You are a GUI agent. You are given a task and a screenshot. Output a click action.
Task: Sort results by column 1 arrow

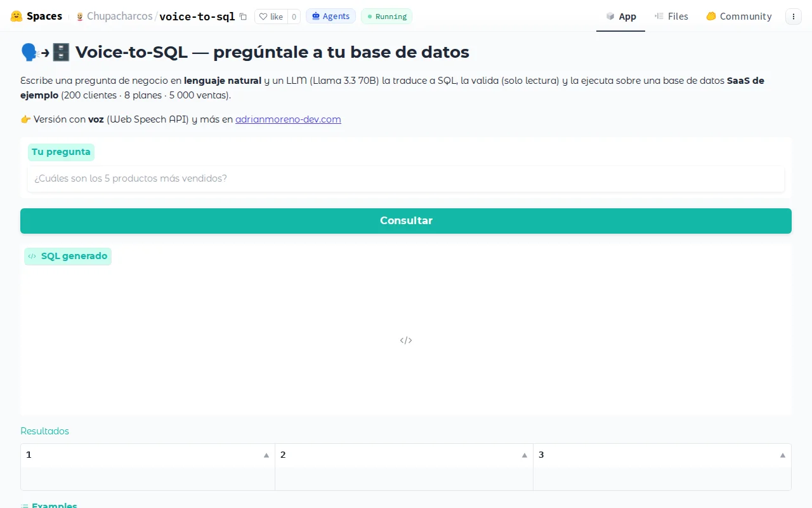[x=266, y=455]
